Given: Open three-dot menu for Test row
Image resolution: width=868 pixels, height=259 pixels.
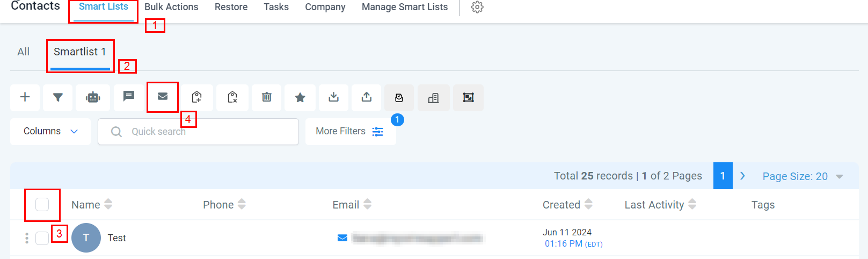Looking at the screenshot, I should [27, 238].
